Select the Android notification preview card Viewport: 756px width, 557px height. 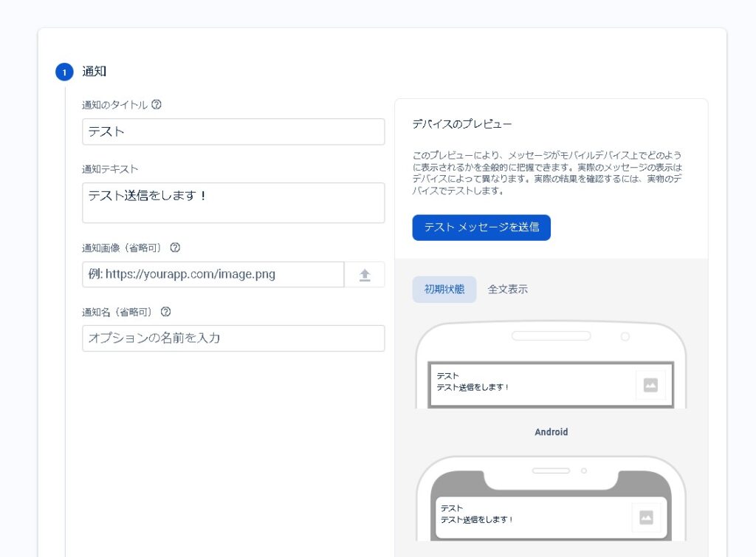(x=532, y=384)
